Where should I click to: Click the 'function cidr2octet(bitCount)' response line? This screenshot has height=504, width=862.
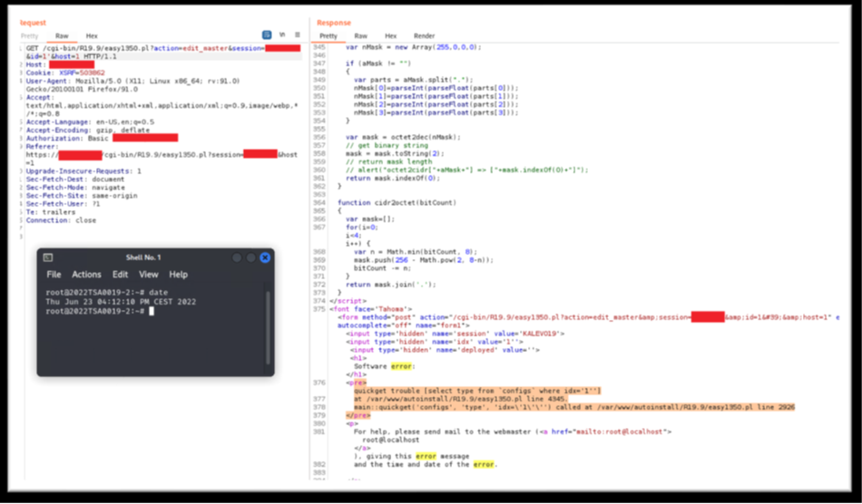[x=397, y=202]
